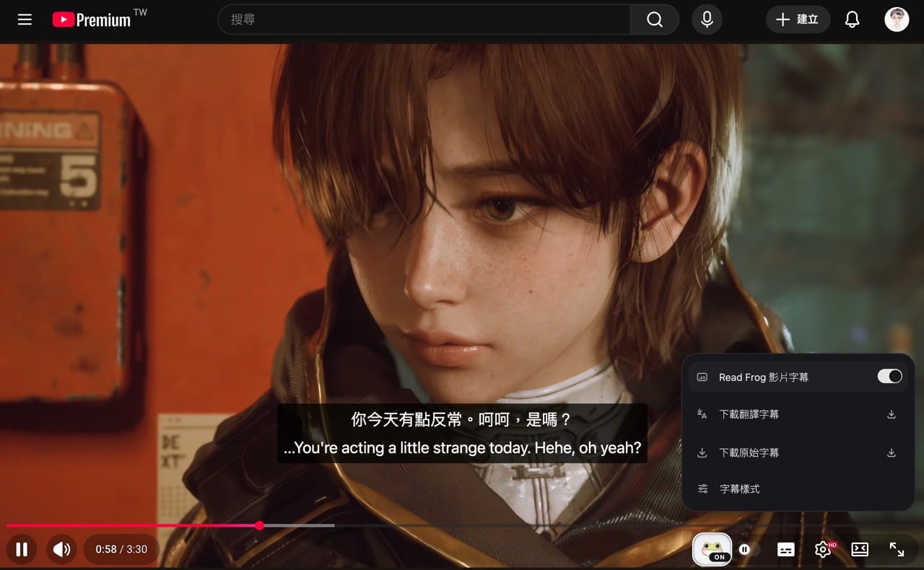924x570 pixels.
Task: Click the 字幕樣式 sliders icon
Action: pyautogui.click(x=702, y=489)
